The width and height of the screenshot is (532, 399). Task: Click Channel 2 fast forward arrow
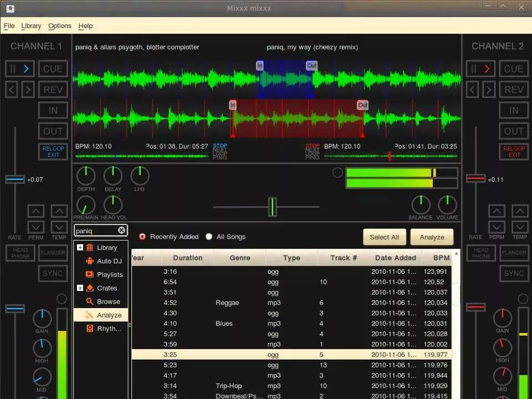[489, 90]
